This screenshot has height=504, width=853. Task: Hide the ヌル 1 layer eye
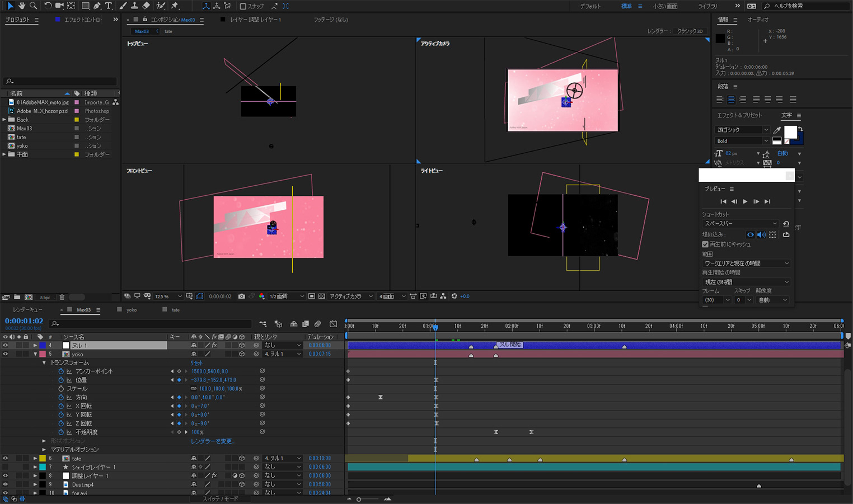point(5,345)
